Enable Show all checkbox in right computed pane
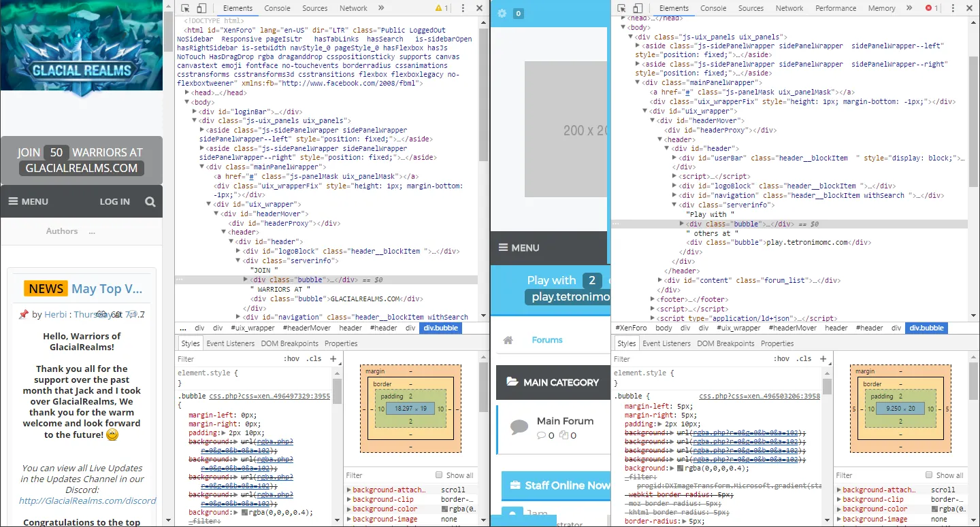This screenshot has width=980, height=527. coord(930,475)
